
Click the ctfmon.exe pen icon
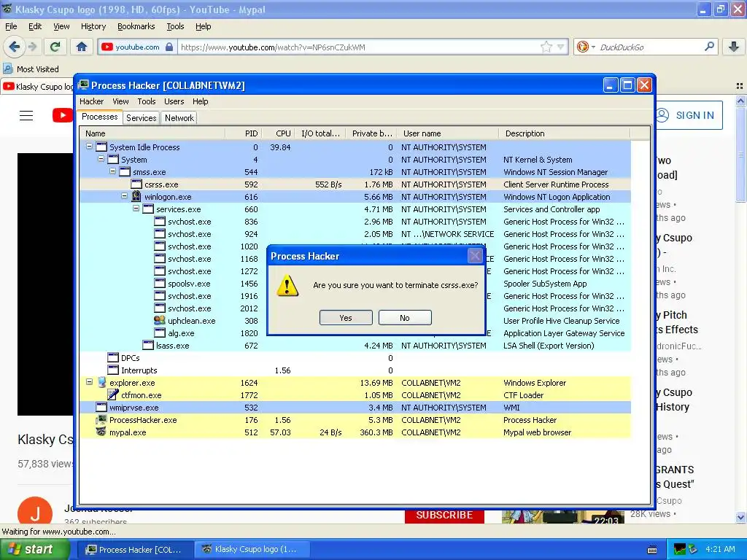113,394
